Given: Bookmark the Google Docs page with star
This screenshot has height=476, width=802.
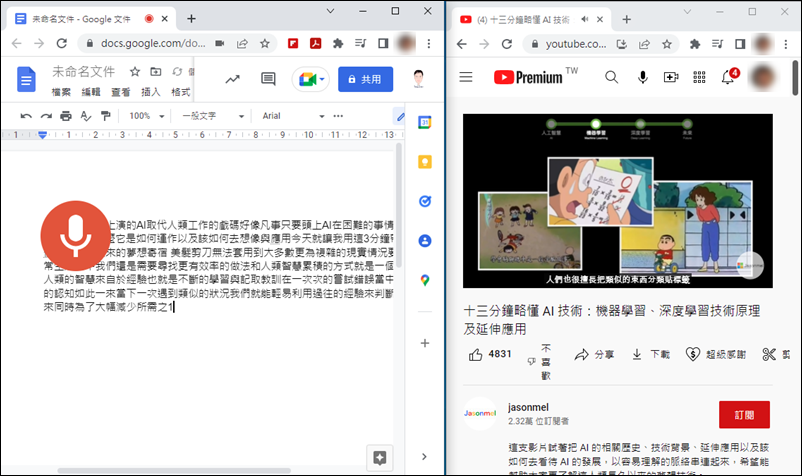Looking at the screenshot, I should click(264, 43).
